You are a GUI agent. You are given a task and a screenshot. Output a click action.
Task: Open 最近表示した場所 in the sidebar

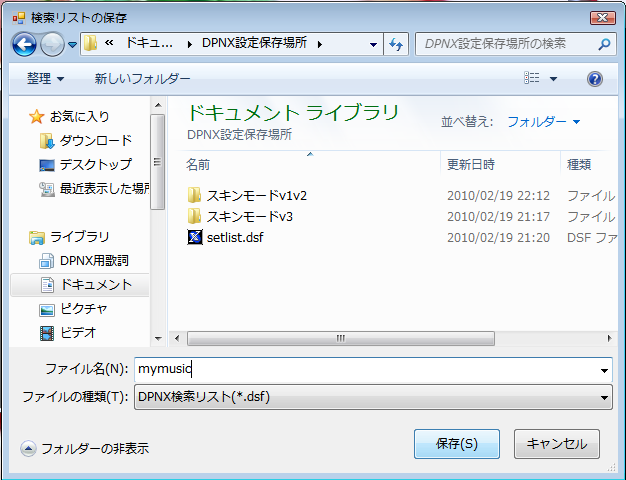point(104,188)
